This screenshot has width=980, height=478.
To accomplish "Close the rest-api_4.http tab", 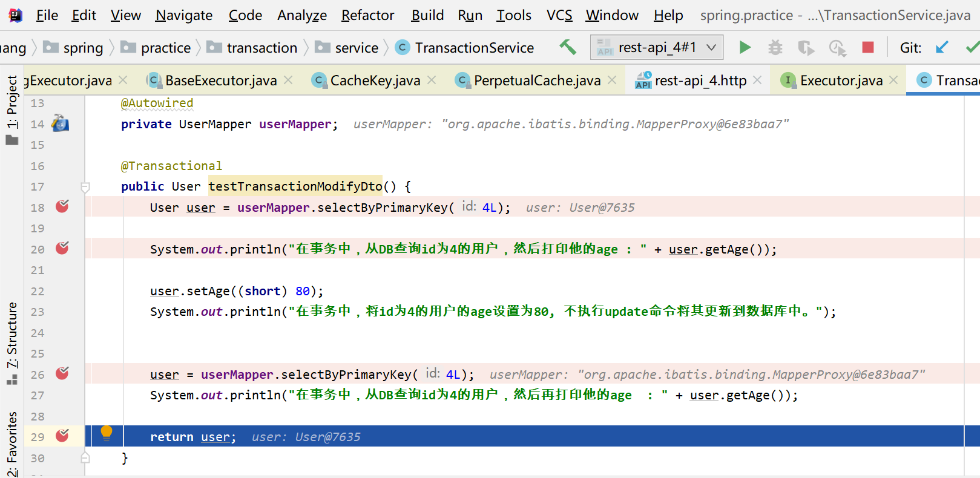I will (757, 80).
